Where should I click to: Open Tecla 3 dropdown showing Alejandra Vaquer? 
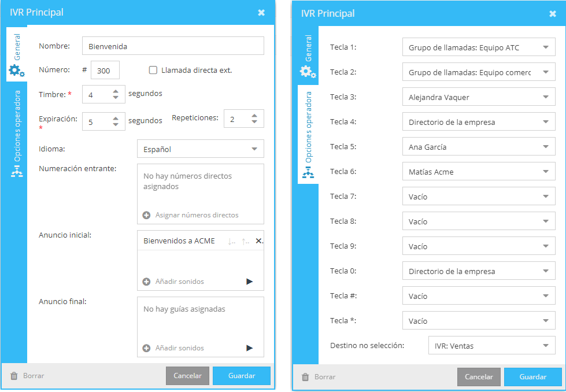click(478, 97)
